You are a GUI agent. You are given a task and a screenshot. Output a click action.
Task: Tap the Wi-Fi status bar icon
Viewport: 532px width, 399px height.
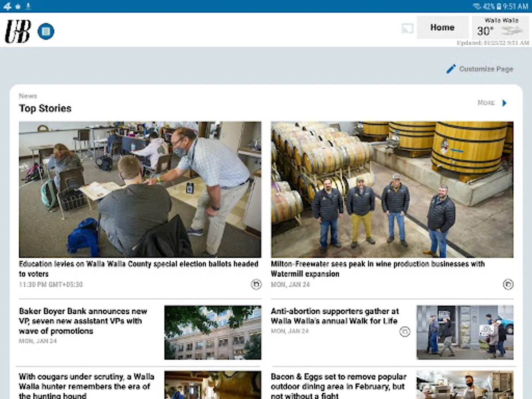477,6
